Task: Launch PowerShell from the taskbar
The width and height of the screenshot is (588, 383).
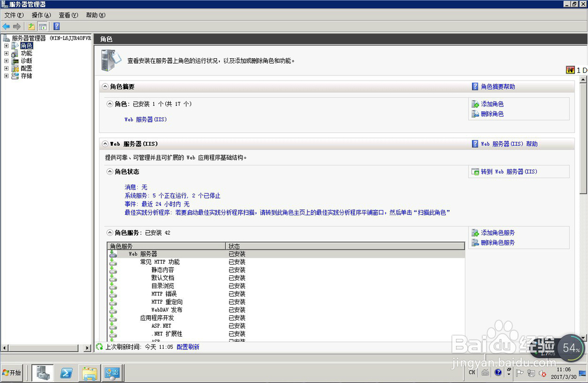Action: [66, 372]
